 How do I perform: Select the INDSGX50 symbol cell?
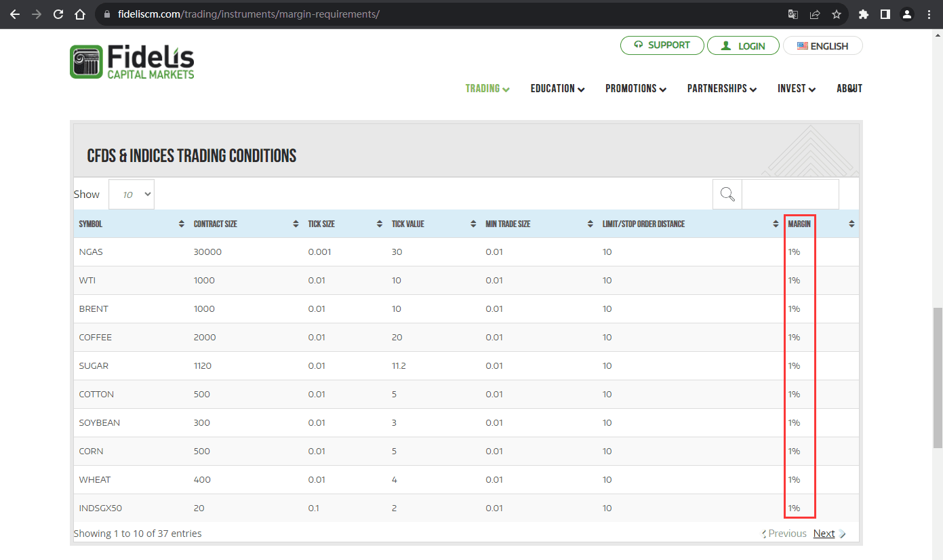[100, 508]
